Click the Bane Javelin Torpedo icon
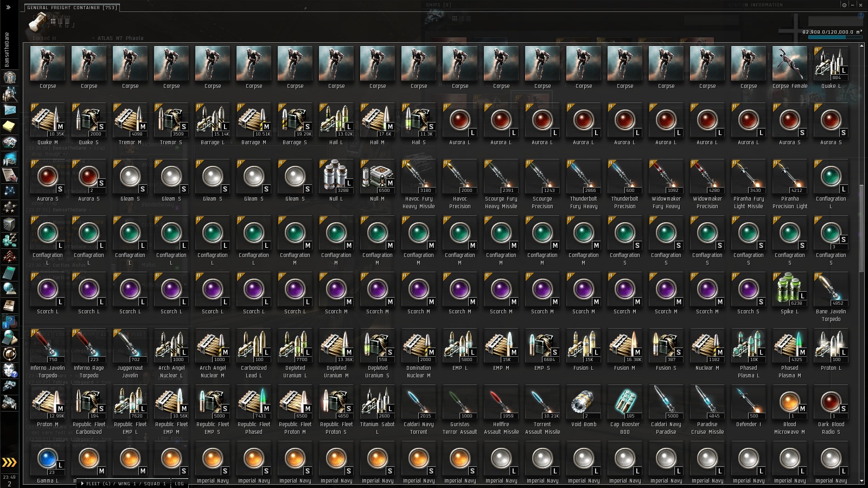The image size is (868, 488). click(x=831, y=289)
